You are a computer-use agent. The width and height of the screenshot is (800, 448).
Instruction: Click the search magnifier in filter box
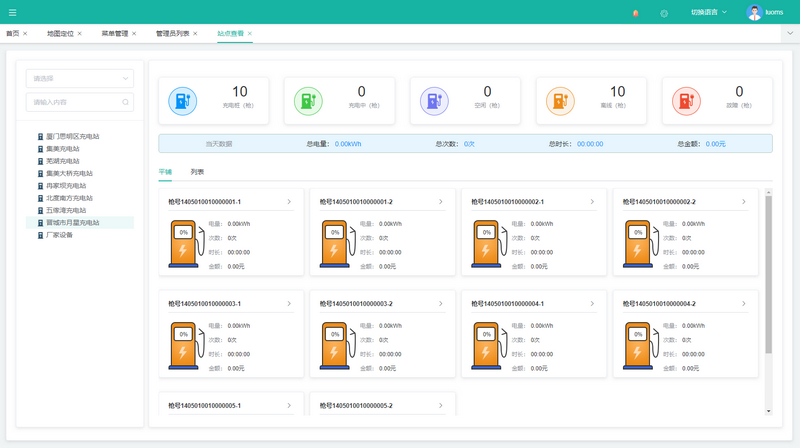(125, 102)
